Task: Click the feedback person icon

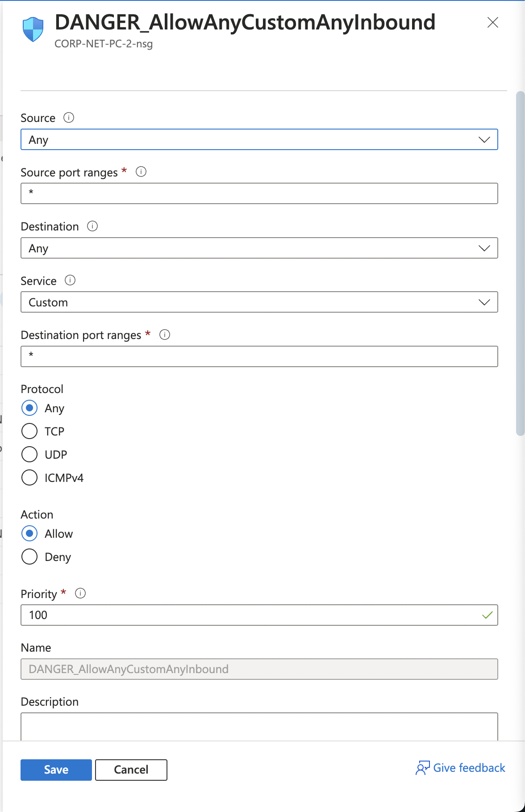Action: coord(422,768)
